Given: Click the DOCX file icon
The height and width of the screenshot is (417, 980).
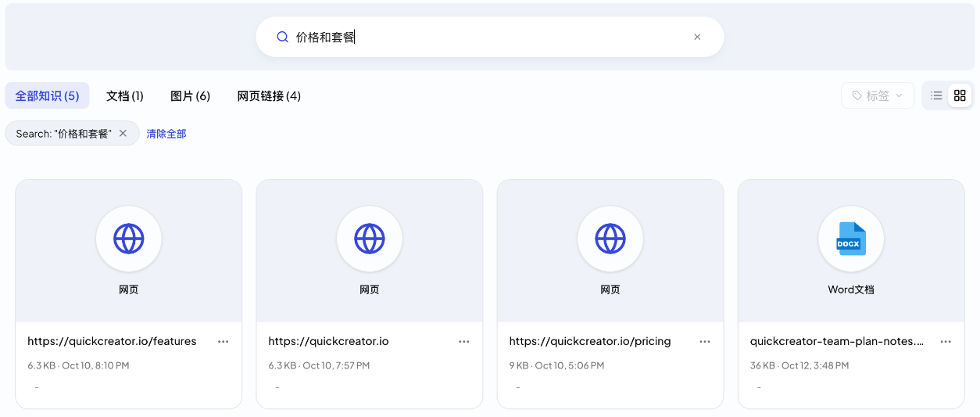Looking at the screenshot, I should point(851,239).
